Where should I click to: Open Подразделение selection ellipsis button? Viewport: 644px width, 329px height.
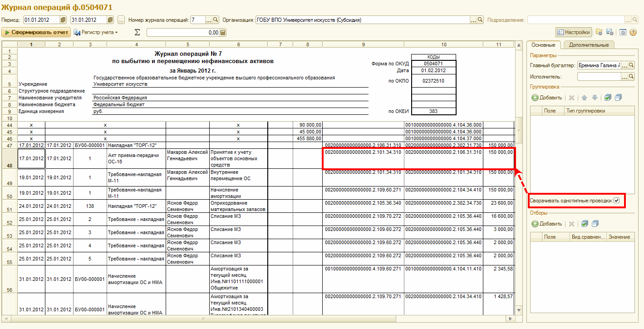629,20
